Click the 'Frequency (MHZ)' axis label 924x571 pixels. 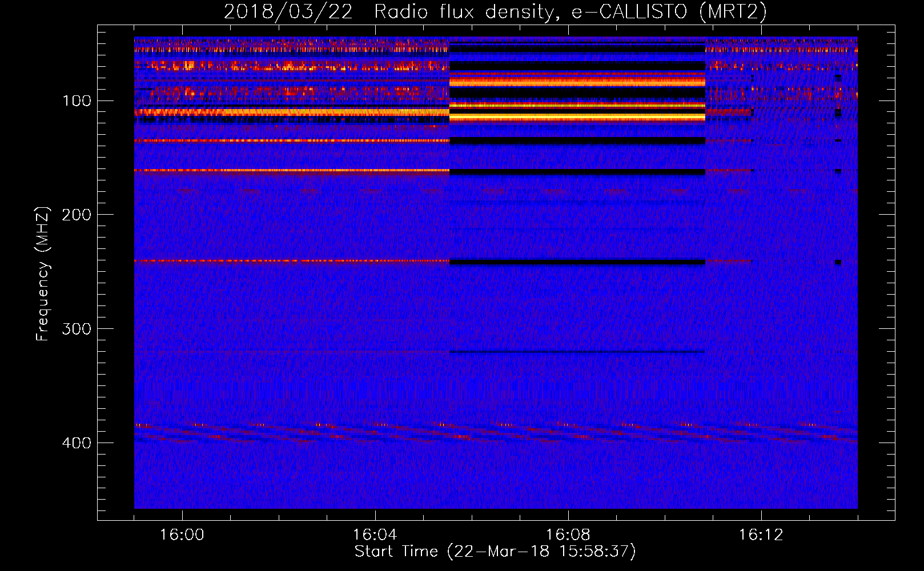43,274
